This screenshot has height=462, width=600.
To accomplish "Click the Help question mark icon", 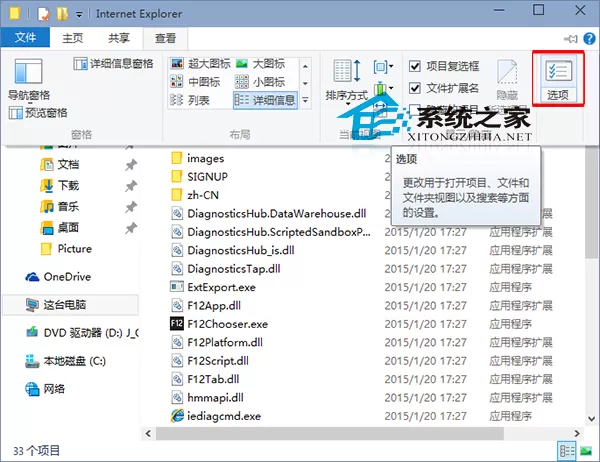I will point(589,38).
